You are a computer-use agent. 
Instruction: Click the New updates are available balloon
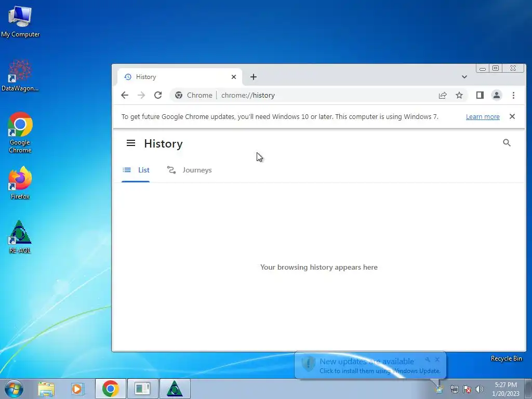click(370, 365)
